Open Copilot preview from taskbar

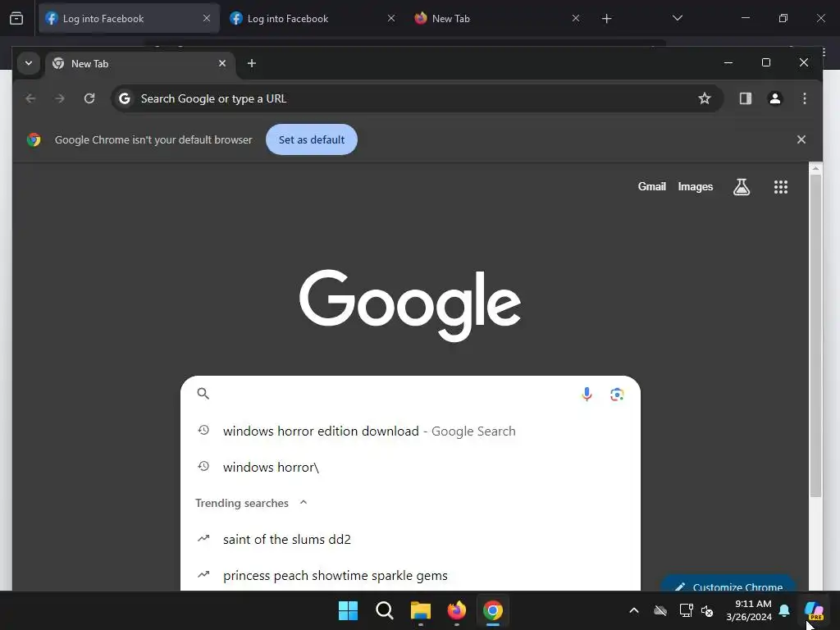tap(815, 610)
